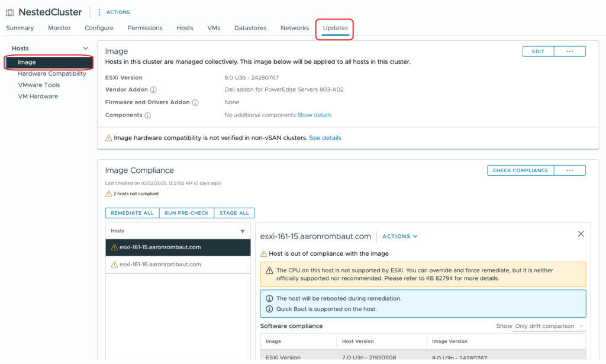Open the Image Compliance ellipsis menu
Screen dimensions: 606x364
click(569, 170)
